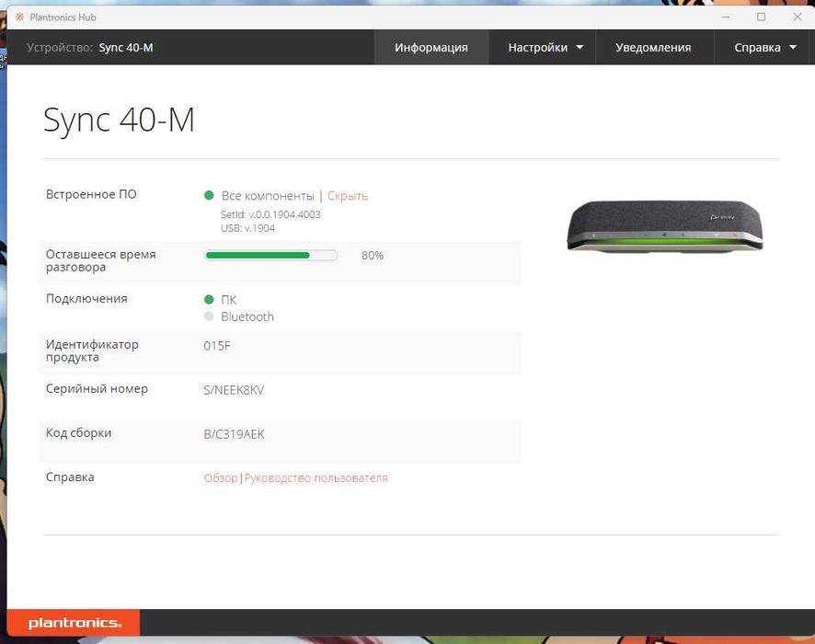The image size is (815, 644).
Task: Click the green ПК connection indicator
Action: 209,299
